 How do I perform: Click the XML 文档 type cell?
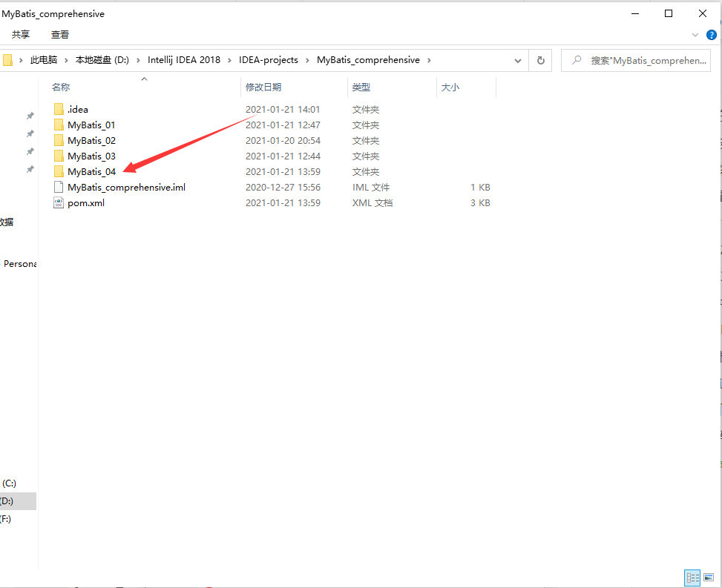pos(373,203)
